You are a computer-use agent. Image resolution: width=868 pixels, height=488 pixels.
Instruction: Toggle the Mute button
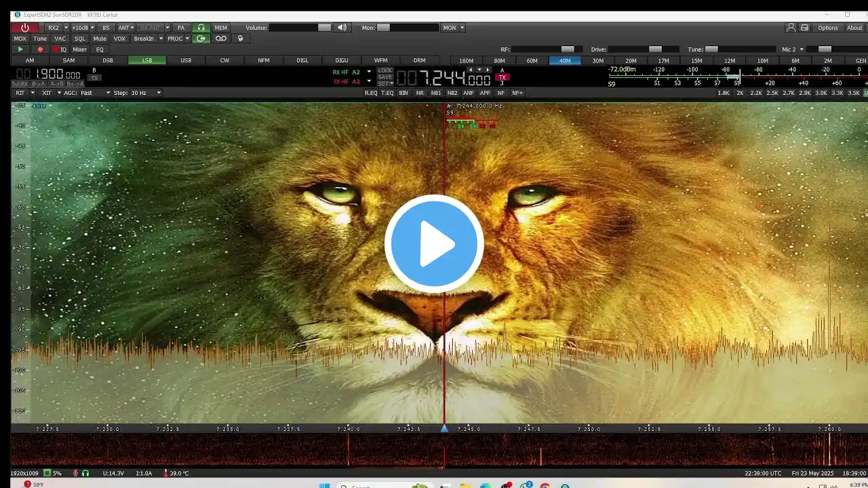pyautogui.click(x=100, y=39)
